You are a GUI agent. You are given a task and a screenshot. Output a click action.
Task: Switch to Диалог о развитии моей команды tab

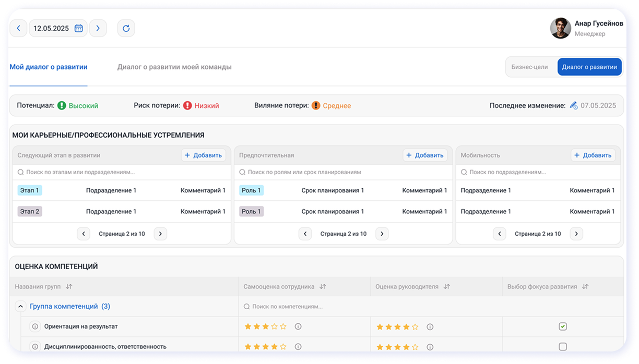point(174,67)
